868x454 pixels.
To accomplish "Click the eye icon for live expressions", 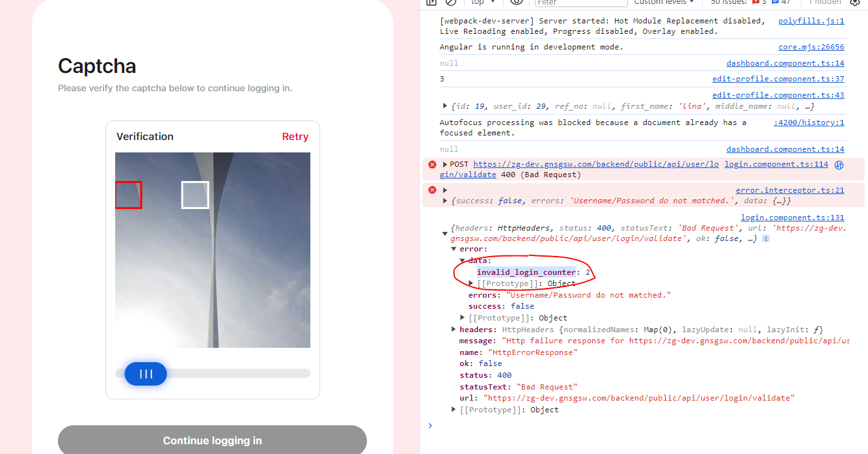I will click(x=517, y=2).
